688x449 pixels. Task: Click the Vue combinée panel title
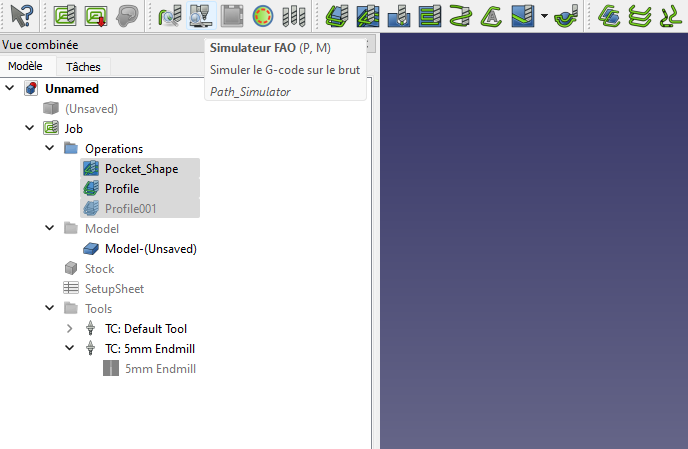pos(40,45)
